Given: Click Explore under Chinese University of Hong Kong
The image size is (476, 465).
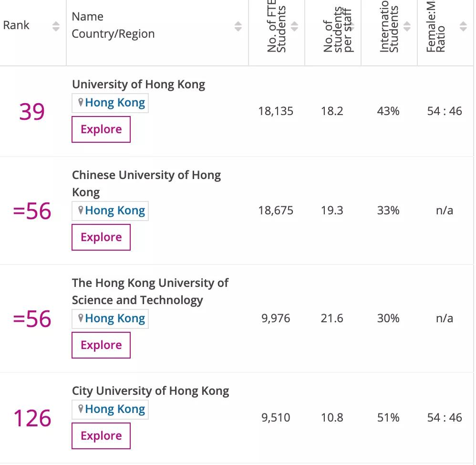Looking at the screenshot, I should point(101,237).
